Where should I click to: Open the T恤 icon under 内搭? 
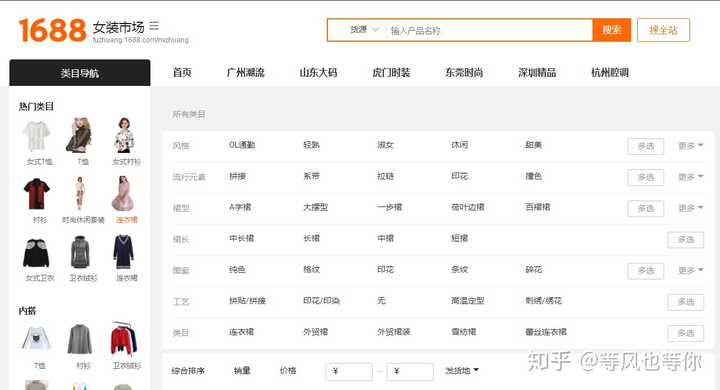point(37,340)
